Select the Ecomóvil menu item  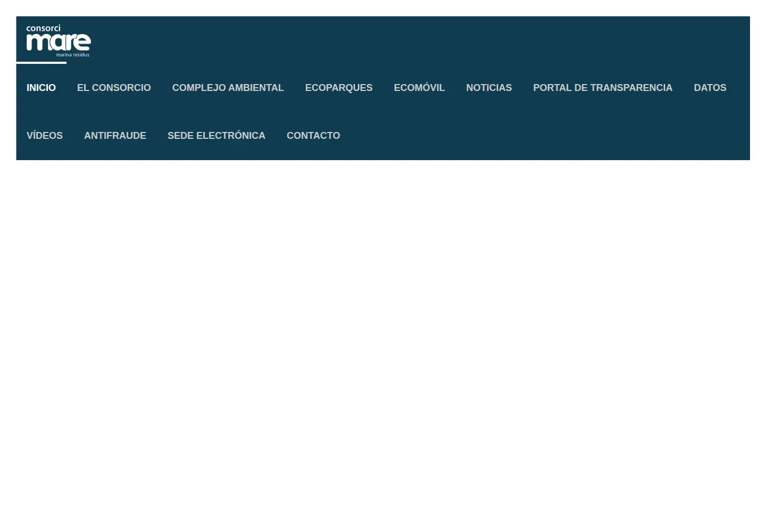coord(419,88)
